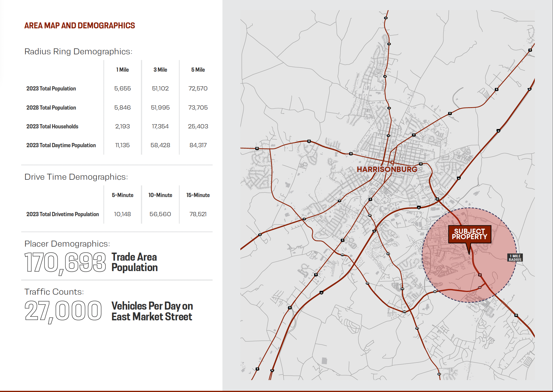Click the HARRISONBURG city label on map
The image size is (553, 392).
pos(387,169)
